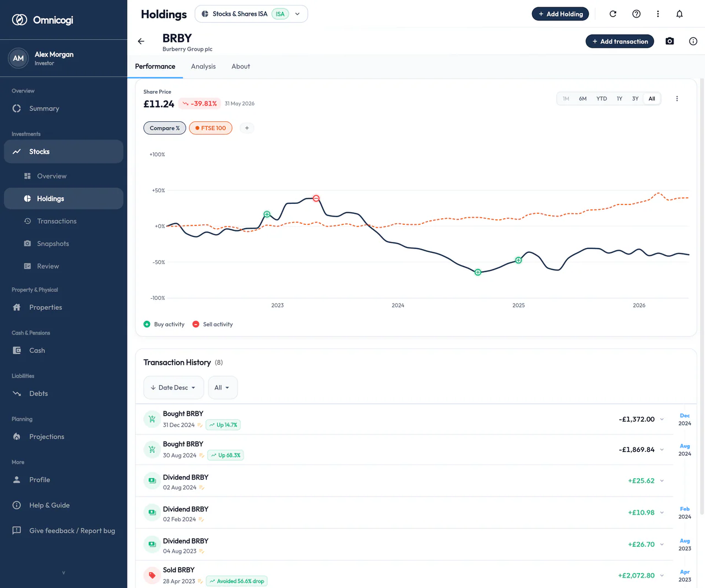Refresh holdings with the reload icon

[613, 14]
